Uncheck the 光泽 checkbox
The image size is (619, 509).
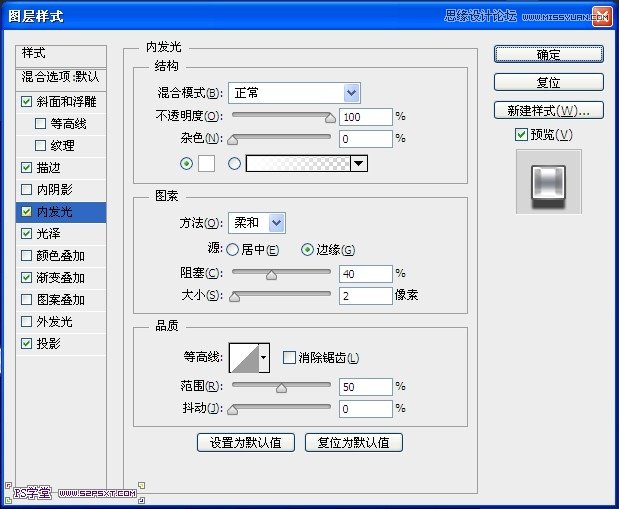[x=26, y=233]
